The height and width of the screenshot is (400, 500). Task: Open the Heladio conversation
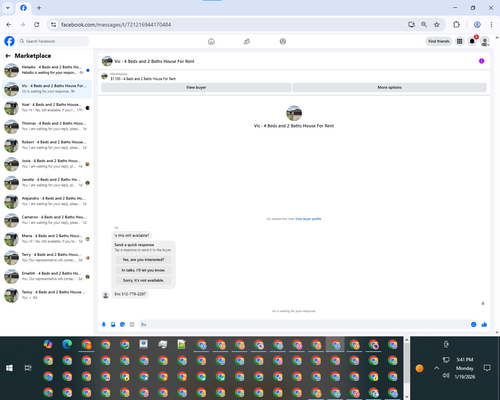47,70
